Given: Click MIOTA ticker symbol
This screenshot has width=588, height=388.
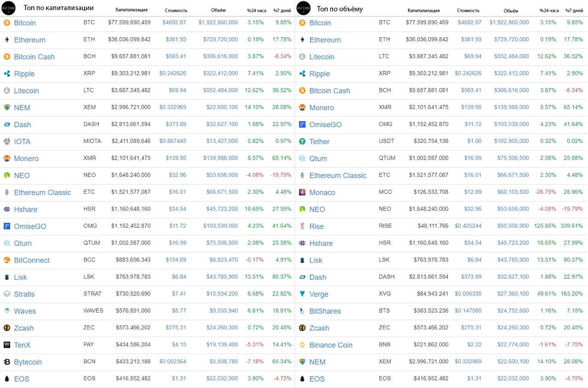Looking at the screenshot, I should pyautogui.click(x=92, y=141).
